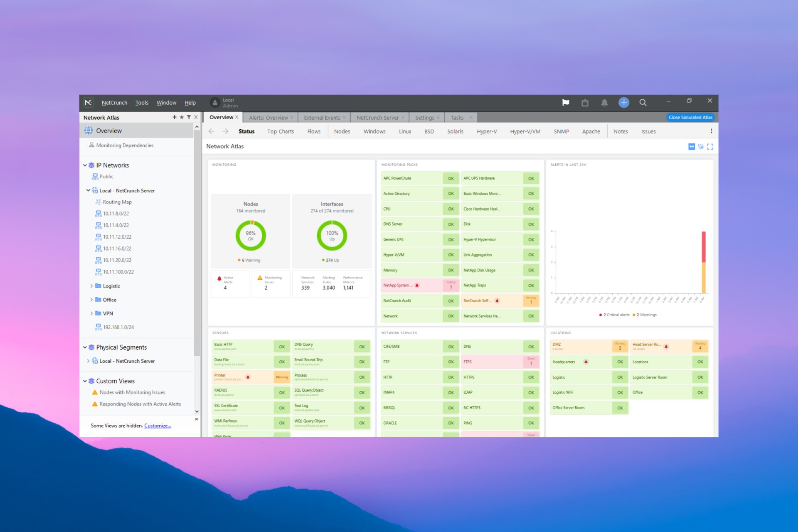The height and width of the screenshot is (532, 798).
Task: Collapse Local - NetCrunch Server under IP Networks
Action: coord(88,190)
